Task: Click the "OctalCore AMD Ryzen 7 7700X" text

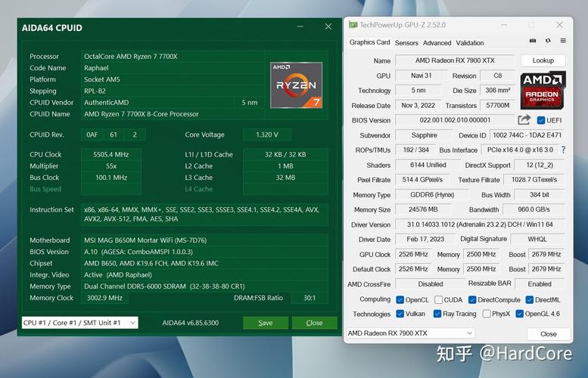Action: click(x=130, y=57)
